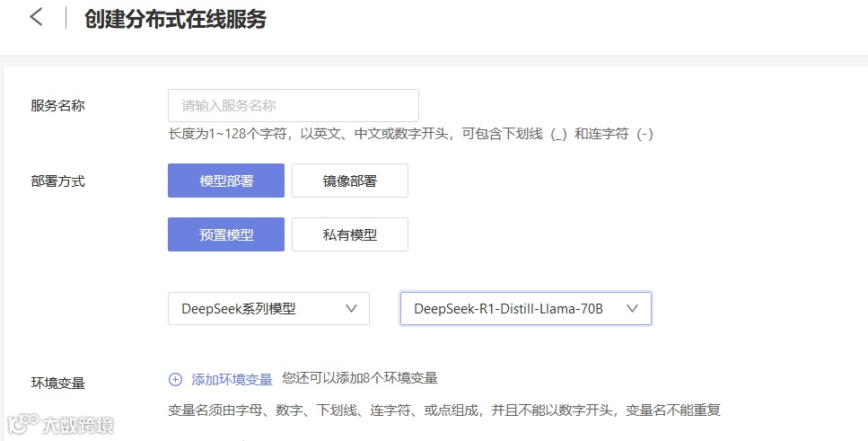Click the plus circle add-variable icon
This screenshot has width=868, height=441.
(175, 380)
